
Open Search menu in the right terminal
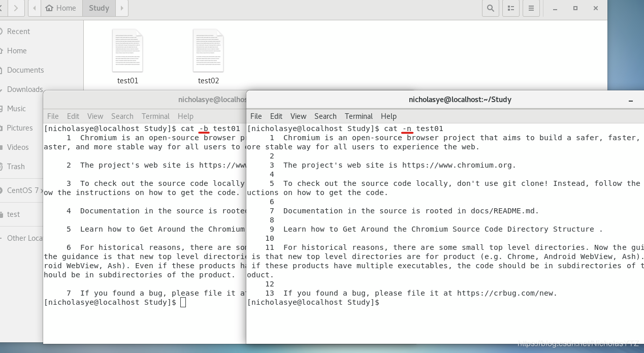click(x=326, y=116)
